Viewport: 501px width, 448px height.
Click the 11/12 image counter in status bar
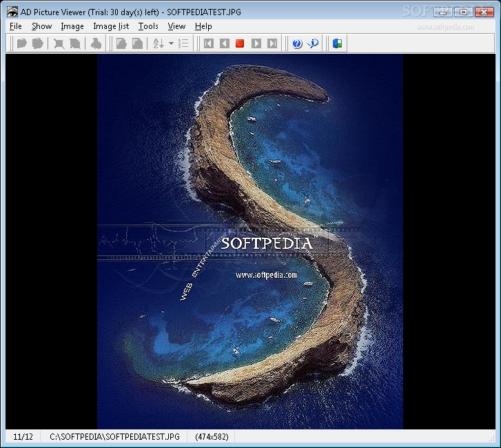click(23, 436)
